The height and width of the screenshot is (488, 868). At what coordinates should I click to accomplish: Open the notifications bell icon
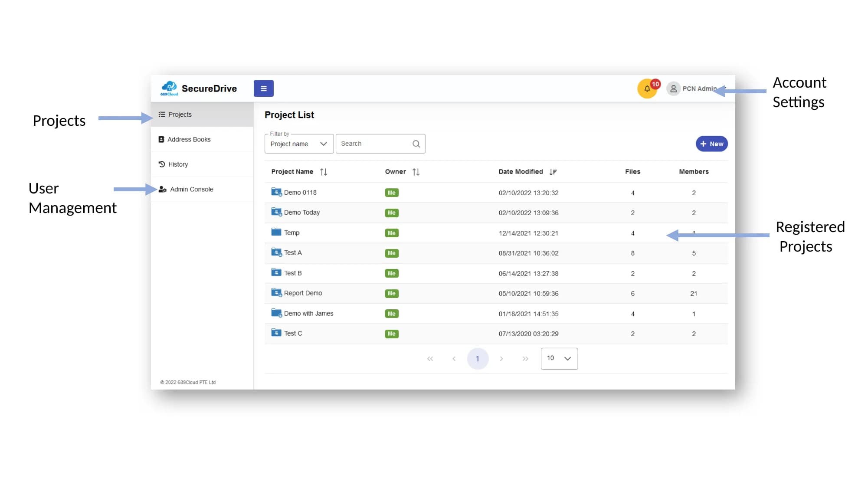(647, 89)
